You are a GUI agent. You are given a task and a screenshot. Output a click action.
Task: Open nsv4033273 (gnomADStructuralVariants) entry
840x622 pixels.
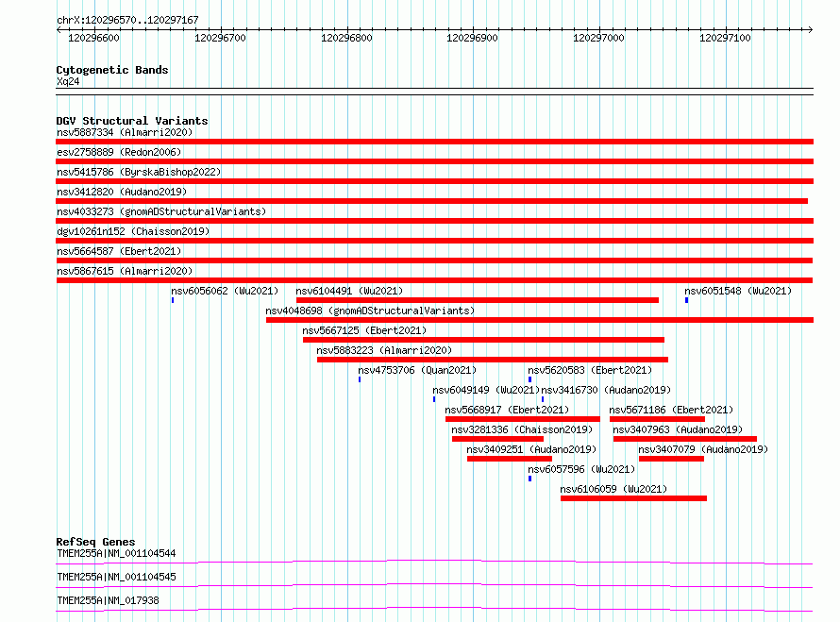(x=161, y=211)
